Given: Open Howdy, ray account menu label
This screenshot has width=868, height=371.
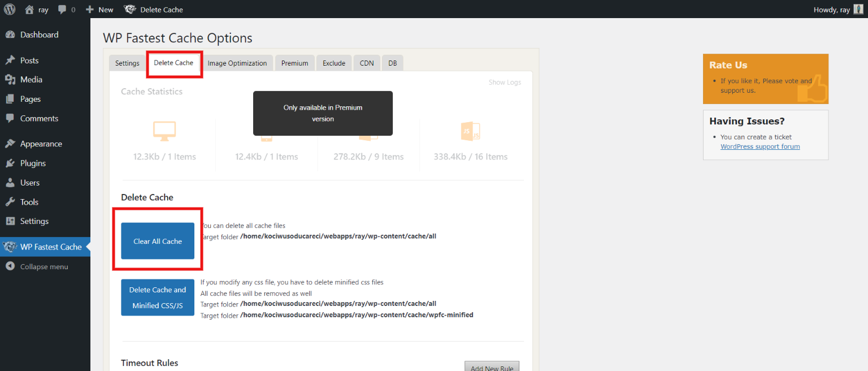Looking at the screenshot, I should 832,10.
